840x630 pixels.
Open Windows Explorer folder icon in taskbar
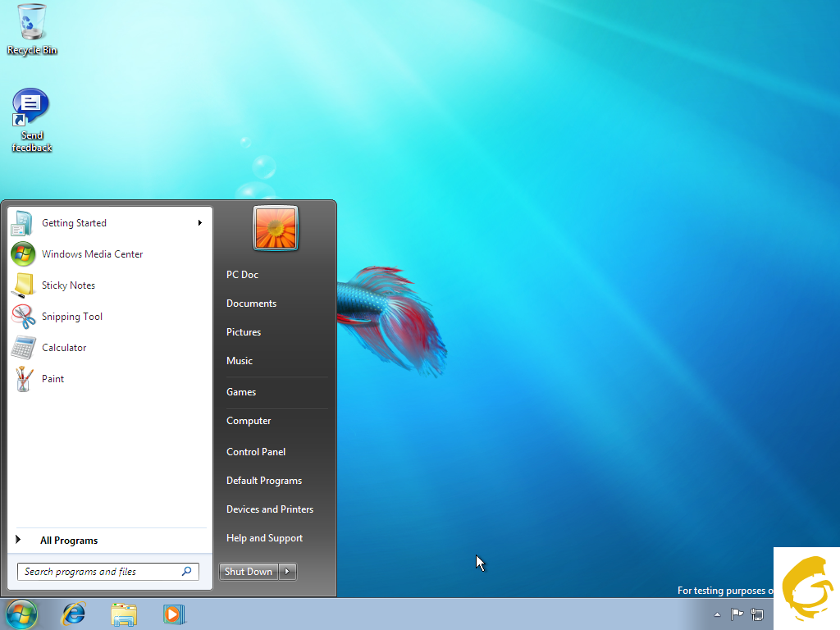[x=124, y=614]
